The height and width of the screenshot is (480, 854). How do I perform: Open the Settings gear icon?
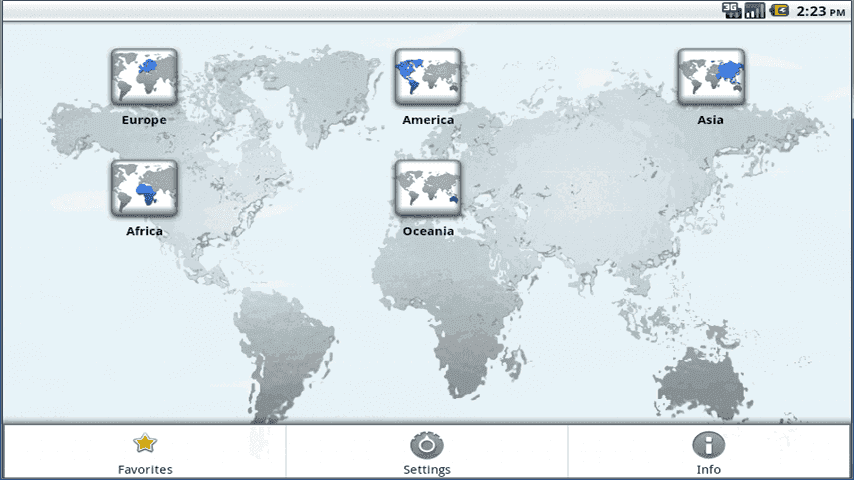click(427, 445)
